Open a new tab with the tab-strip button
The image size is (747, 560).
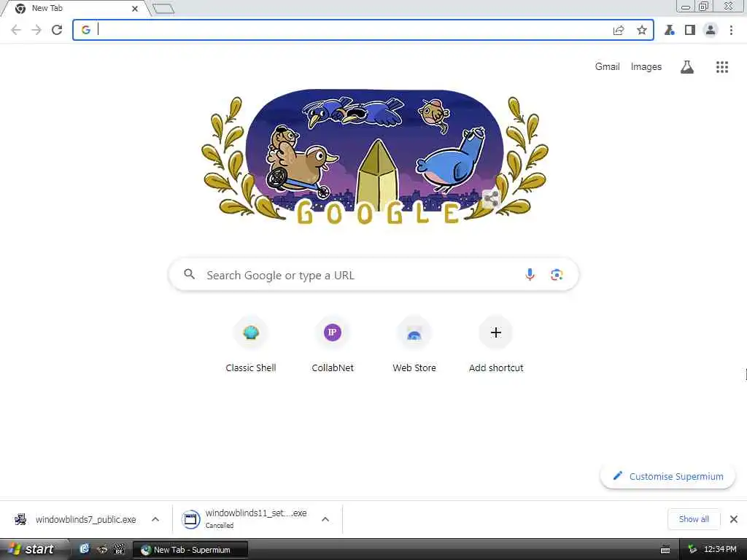164,9
